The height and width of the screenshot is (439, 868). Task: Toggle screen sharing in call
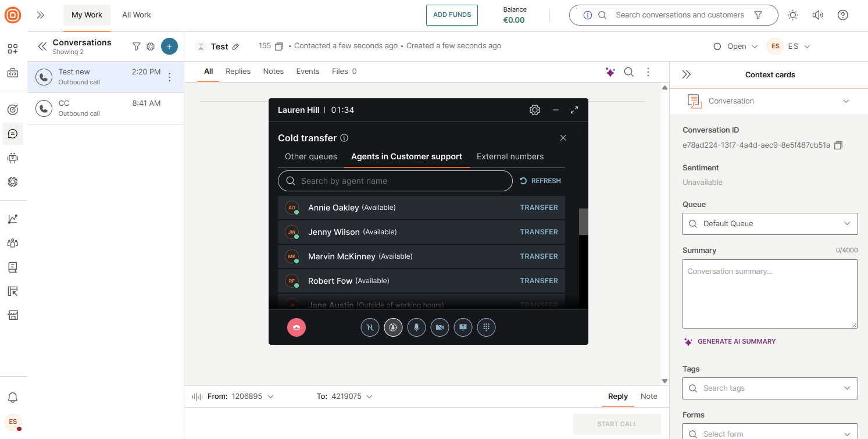point(463,327)
